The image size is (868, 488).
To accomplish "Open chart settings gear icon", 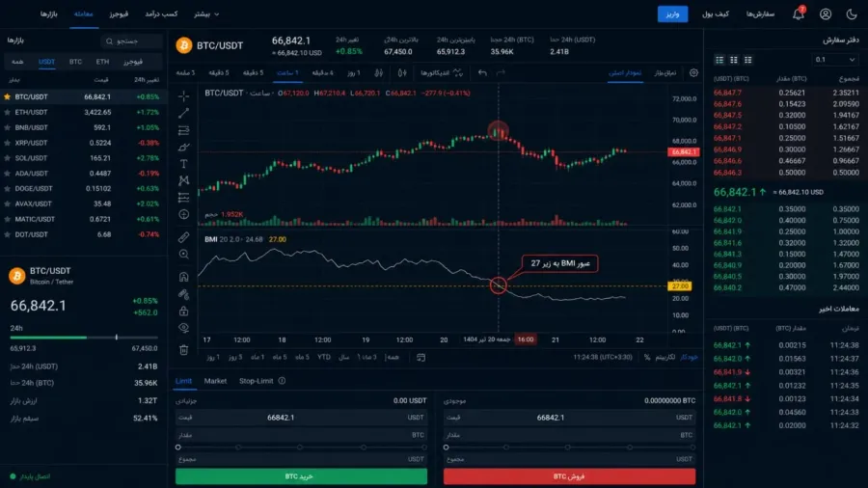I will [x=693, y=73].
